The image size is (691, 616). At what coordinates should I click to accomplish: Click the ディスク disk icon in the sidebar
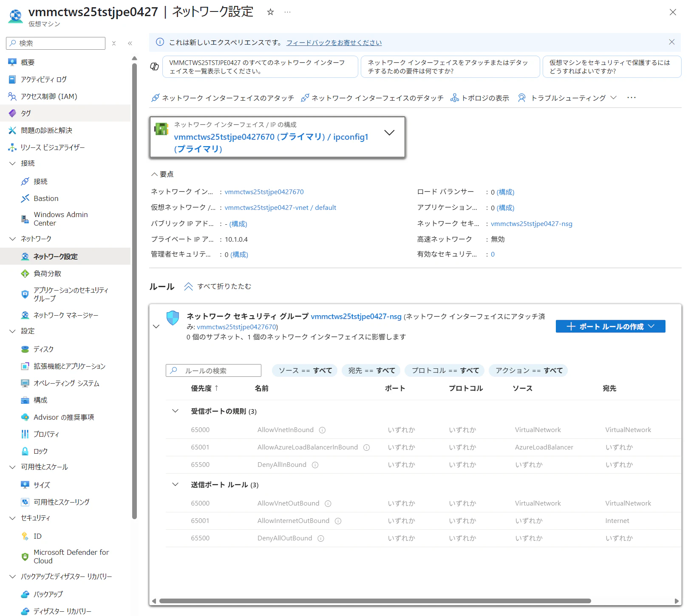click(25, 349)
